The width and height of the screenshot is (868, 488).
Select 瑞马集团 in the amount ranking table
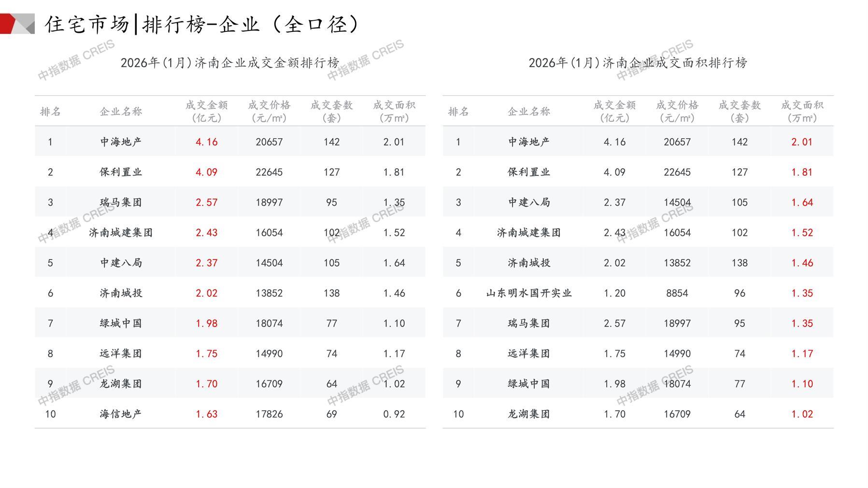tap(121, 202)
